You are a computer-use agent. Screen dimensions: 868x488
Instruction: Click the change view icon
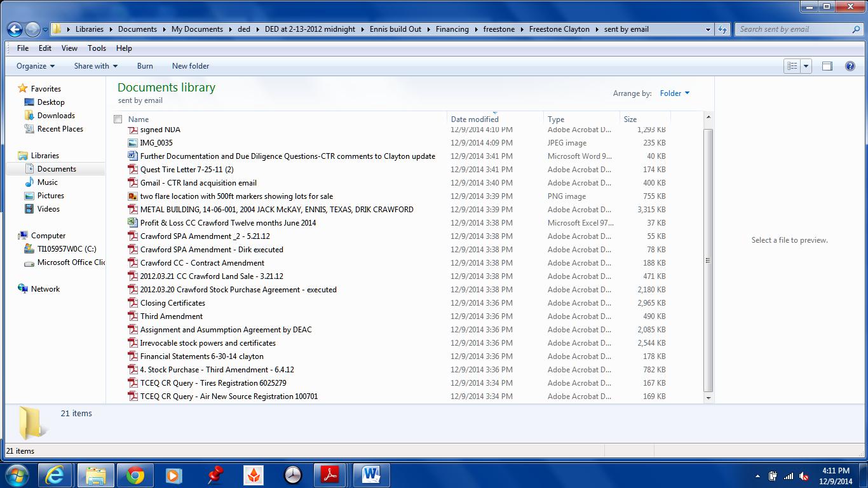(792, 66)
